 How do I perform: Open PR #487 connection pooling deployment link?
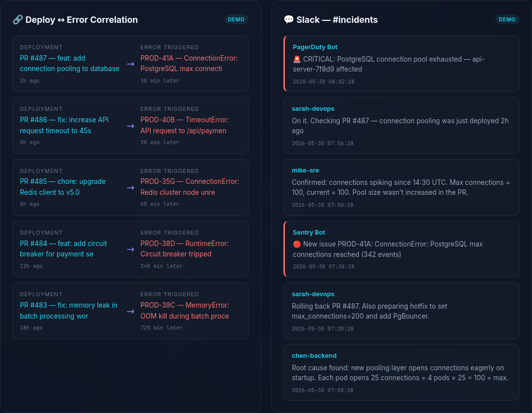(70, 64)
